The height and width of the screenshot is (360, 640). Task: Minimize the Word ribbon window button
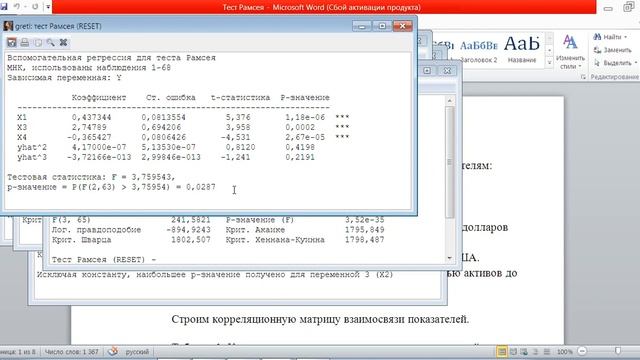point(608,8)
